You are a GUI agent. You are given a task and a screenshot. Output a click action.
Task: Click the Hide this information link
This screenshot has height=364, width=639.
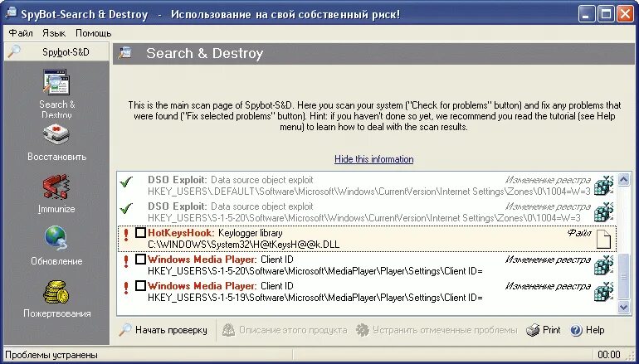pyautogui.click(x=373, y=159)
